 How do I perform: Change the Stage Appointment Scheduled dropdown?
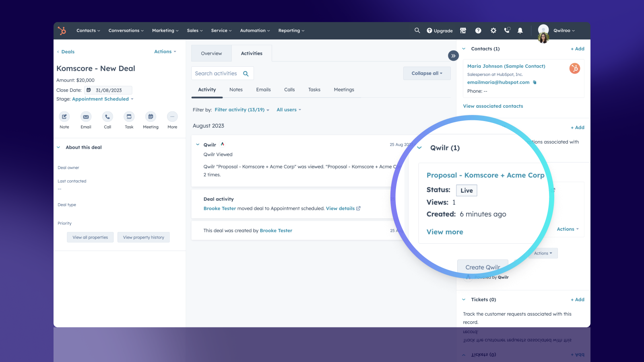click(x=103, y=99)
